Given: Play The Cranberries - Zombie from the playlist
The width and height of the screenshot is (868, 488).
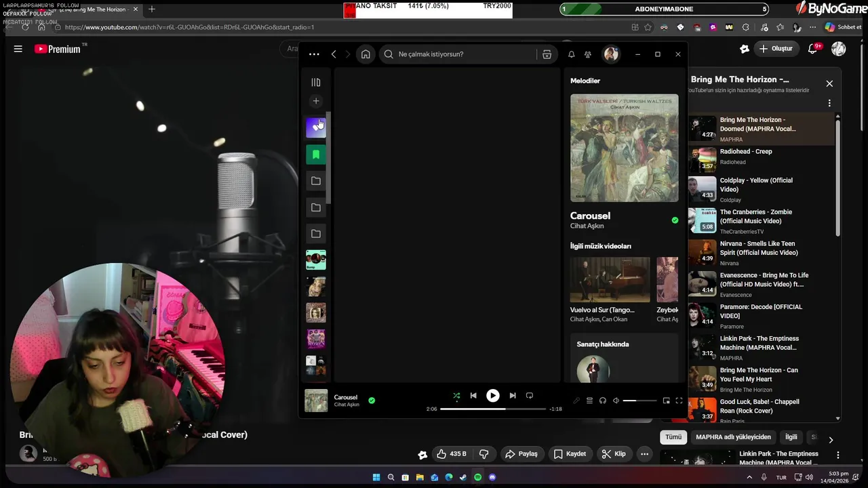Looking at the screenshot, I should pos(759,221).
